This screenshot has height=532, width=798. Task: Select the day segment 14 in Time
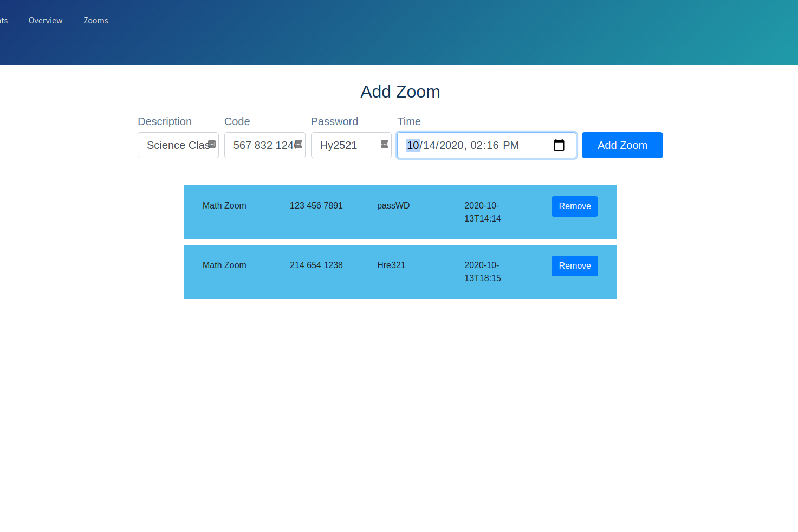429,145
